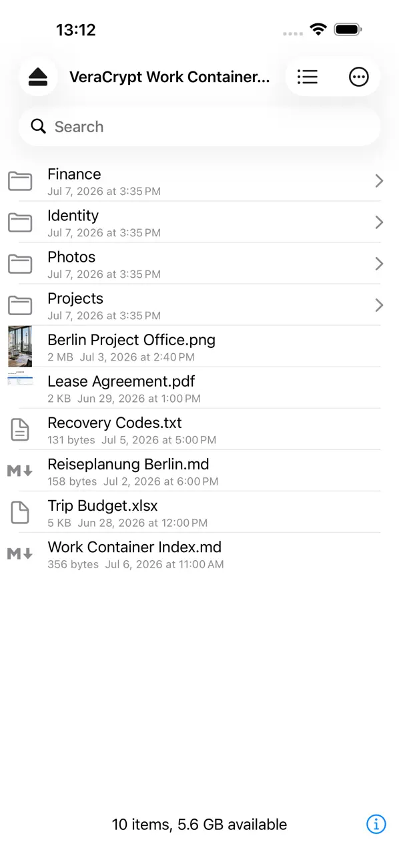Tap the Finance folder icon
Image resolution: width=399 pixels, height=868 pixels.
click(20, 181)
